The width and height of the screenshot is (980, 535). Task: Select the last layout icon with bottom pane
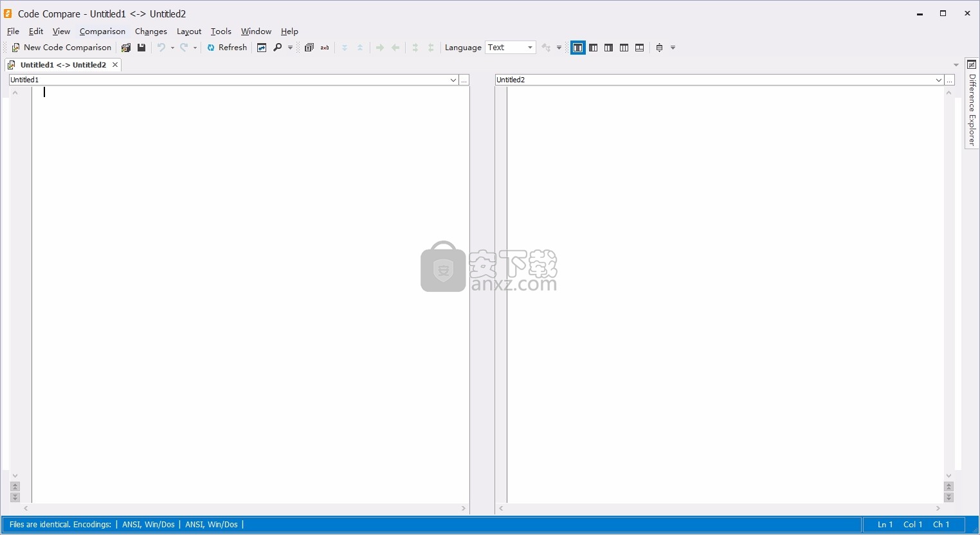pyautogui.click(x=640, y=48)
